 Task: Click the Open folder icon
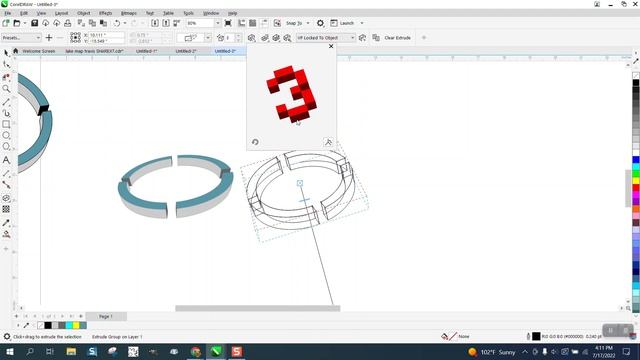[x=17, y=23]
